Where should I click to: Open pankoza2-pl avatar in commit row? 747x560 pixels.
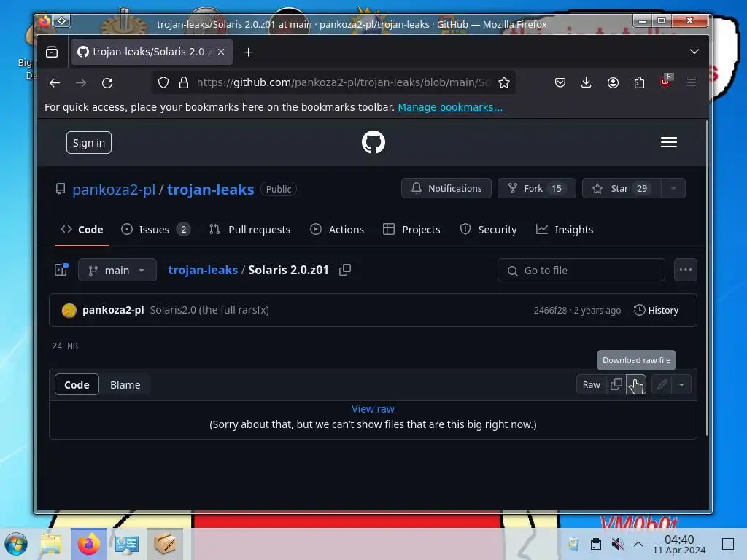[x=69, y=310]
